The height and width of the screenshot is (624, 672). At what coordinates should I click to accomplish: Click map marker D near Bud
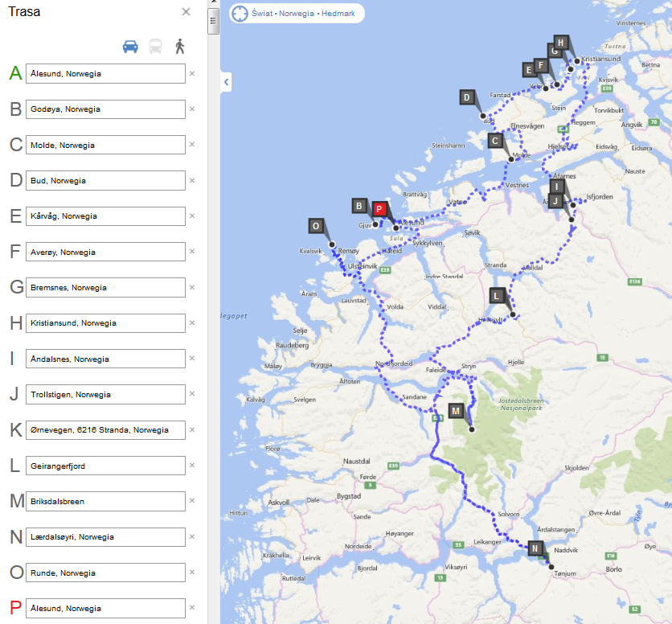tap(467, 97)
